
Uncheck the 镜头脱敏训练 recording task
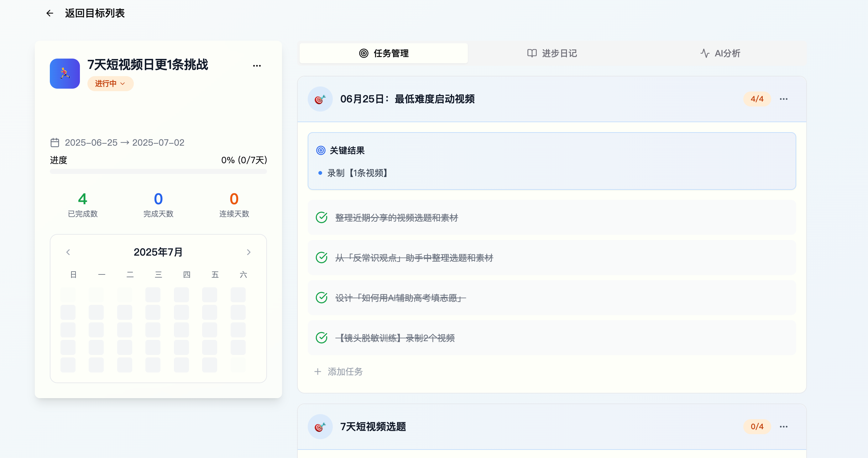pyautogui.click(x=322, y=337)
